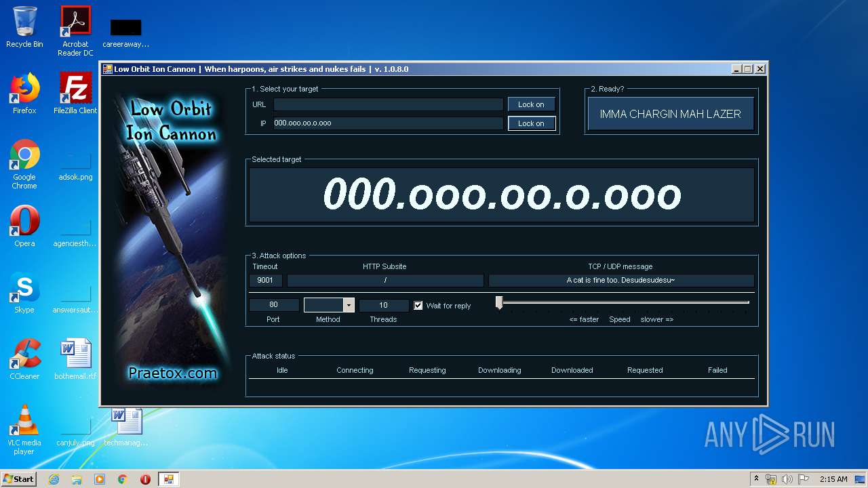
Task: Click the Start button
Action: [x=18, y=479]
